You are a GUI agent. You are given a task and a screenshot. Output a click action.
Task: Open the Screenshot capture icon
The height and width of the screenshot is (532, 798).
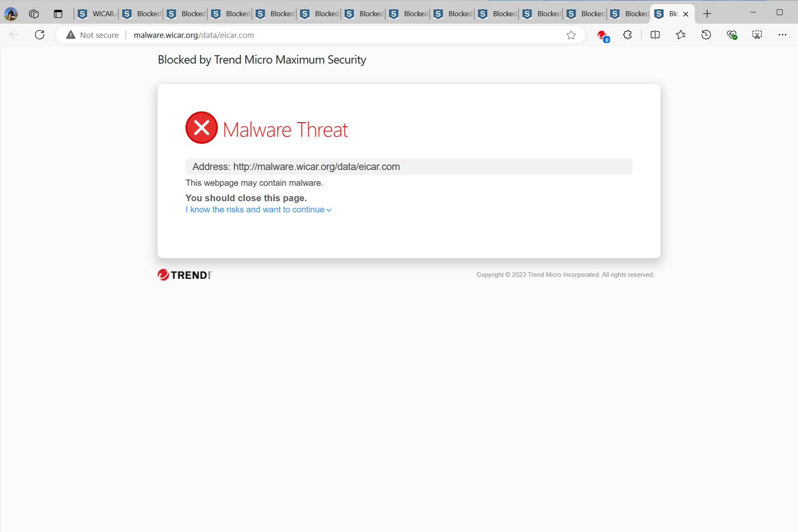pyautogui.click(x=757, y=35)
